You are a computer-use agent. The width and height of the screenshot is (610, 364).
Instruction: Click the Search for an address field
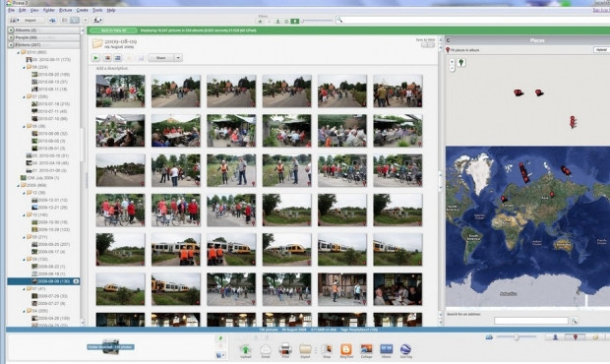pos(531,321)
